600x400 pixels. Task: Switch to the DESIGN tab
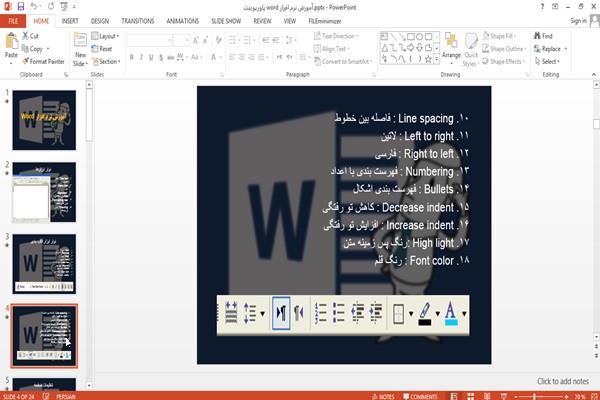[100, 21]
